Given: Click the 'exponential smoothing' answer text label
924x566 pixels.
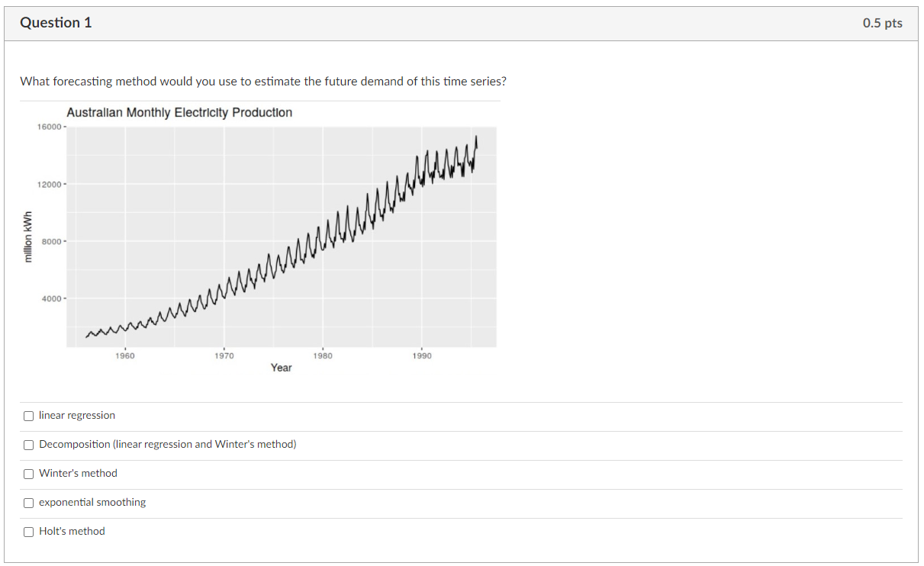Looking at the screenshot, I should pyautogui.click(x=94, y=502).
